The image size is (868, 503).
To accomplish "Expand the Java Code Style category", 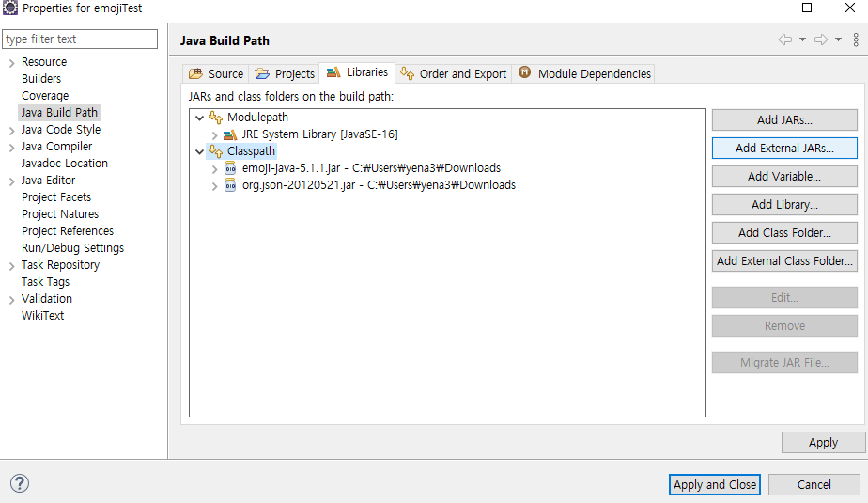I will pyautogui.click(x=11, y=131).
